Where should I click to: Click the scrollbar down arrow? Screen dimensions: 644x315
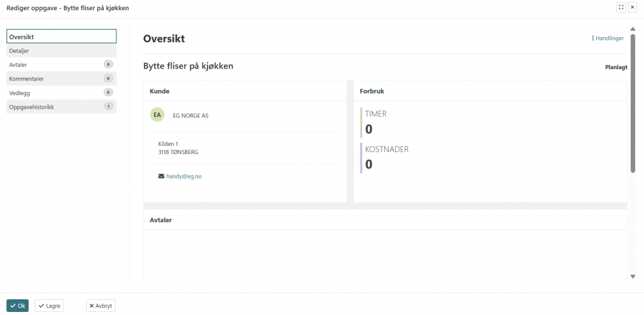tap(633, 276)
